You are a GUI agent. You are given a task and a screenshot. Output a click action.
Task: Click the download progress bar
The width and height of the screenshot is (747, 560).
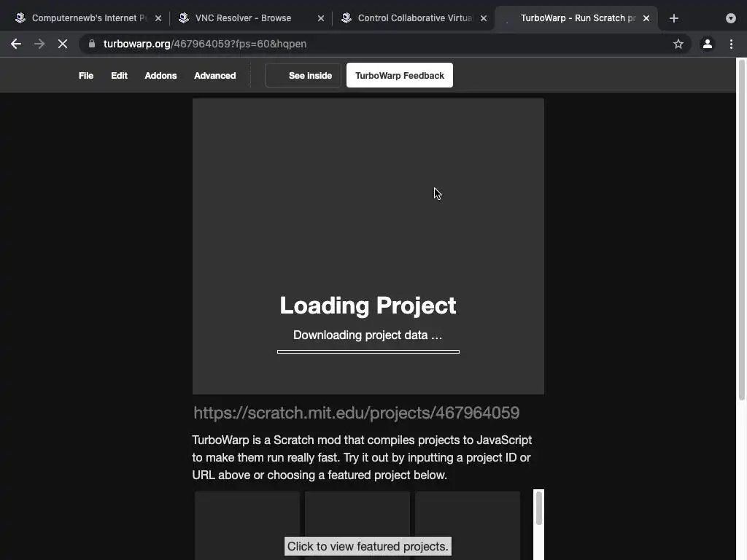point(368,352)
